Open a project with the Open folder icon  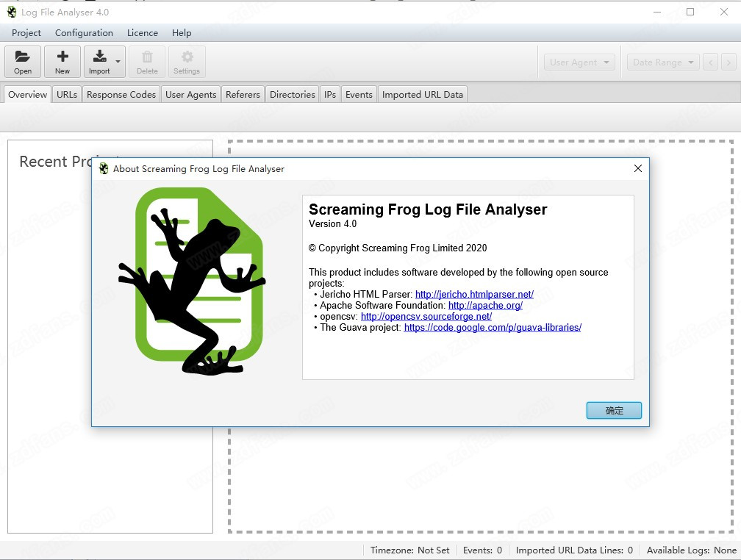point(23,62)
